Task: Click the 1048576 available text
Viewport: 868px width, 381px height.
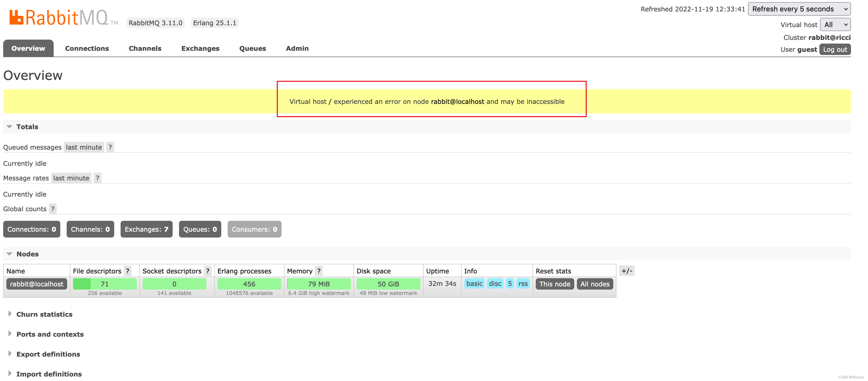Action: 249,293
